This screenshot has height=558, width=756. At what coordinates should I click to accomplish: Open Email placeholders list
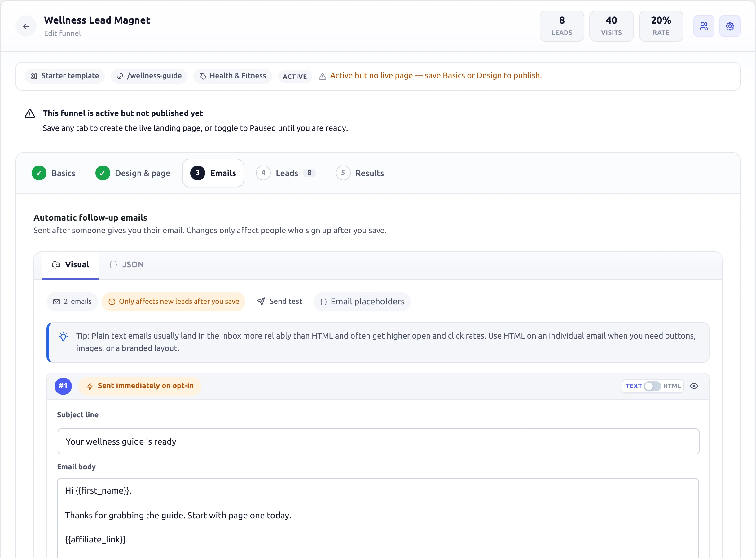(362, 301)
